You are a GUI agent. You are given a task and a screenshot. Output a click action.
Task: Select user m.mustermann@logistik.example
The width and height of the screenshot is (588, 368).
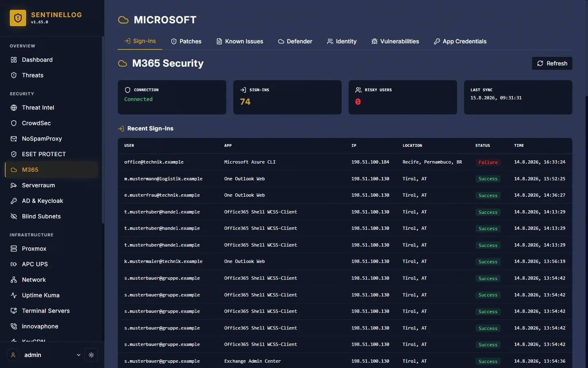point(163,179)
